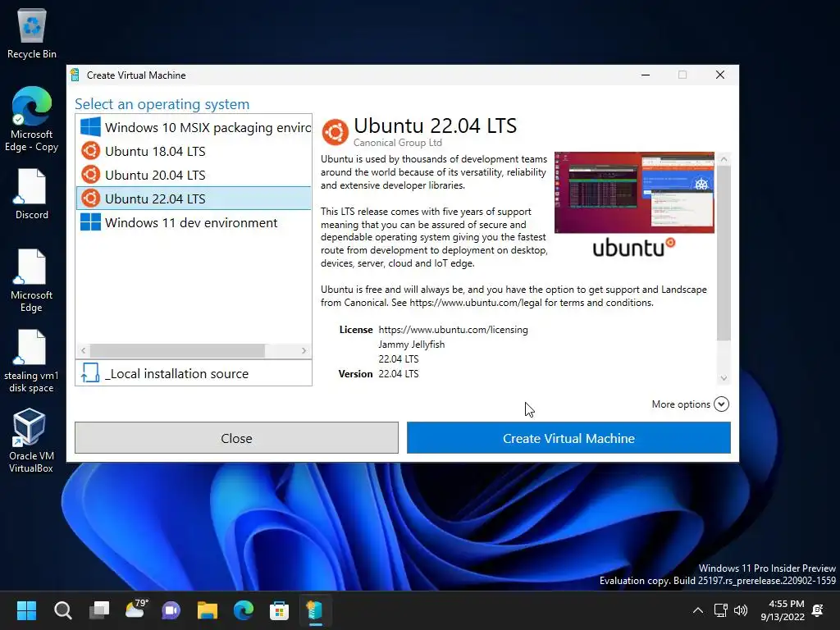Open the Recycle Bin desktop icon

[32, 33]
